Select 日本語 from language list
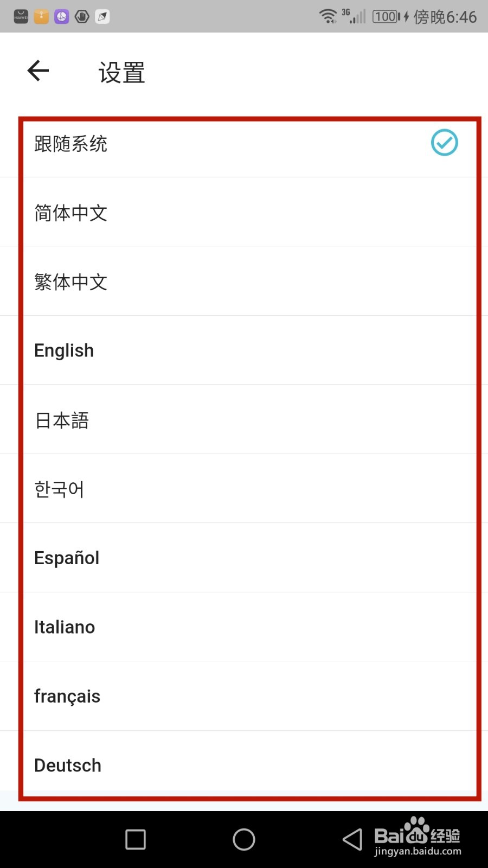Viewport: 488px width, 868px height. [244, 419]
